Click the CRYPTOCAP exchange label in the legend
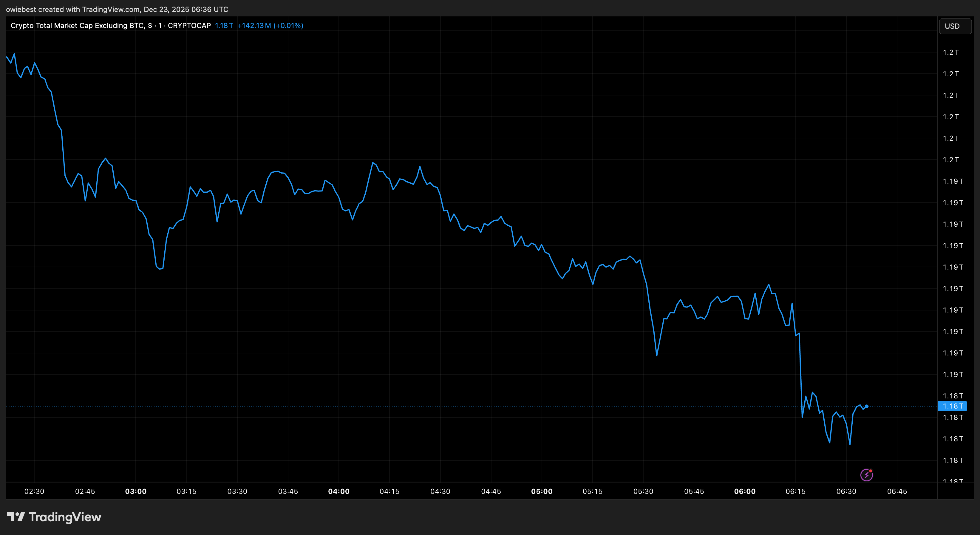Viewport: 980px width, 535px height. tap(189, 25)
